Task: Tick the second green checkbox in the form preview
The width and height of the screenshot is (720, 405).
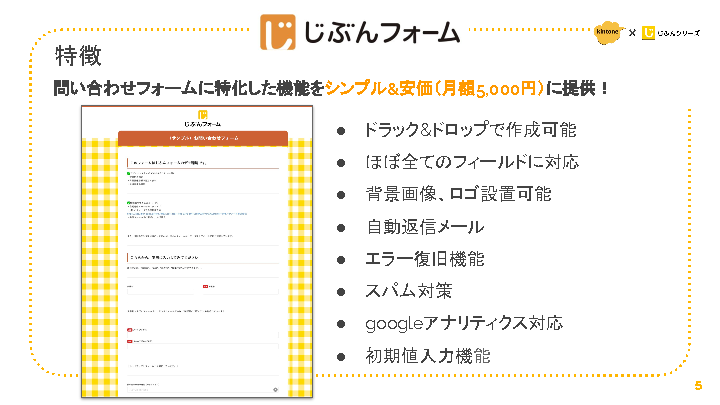Action: click(129, 202)
